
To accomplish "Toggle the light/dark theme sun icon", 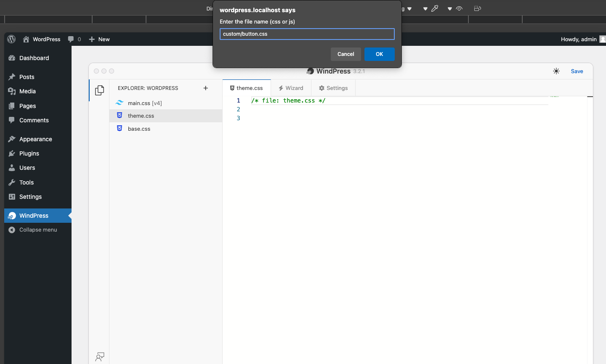I will coord(556,71).
